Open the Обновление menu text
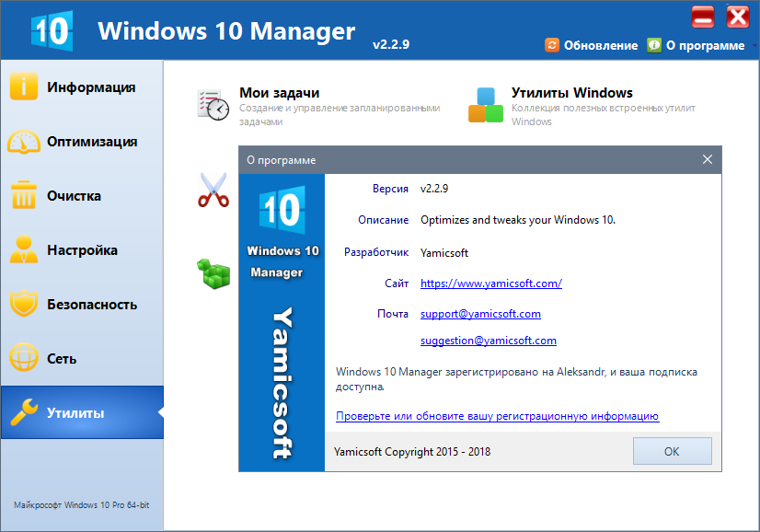Image resolution: width=760 pixels, height=532 pixels. coord(601,46)
